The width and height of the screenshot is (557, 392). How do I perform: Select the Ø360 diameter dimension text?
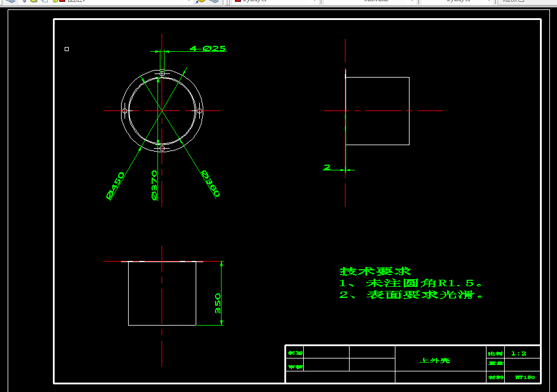tap(211, 183)
